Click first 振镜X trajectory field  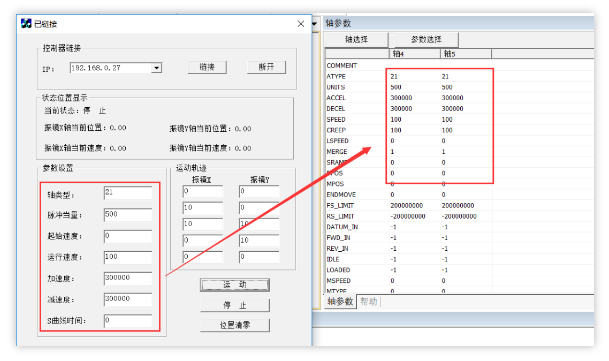(x=203, y=192)
